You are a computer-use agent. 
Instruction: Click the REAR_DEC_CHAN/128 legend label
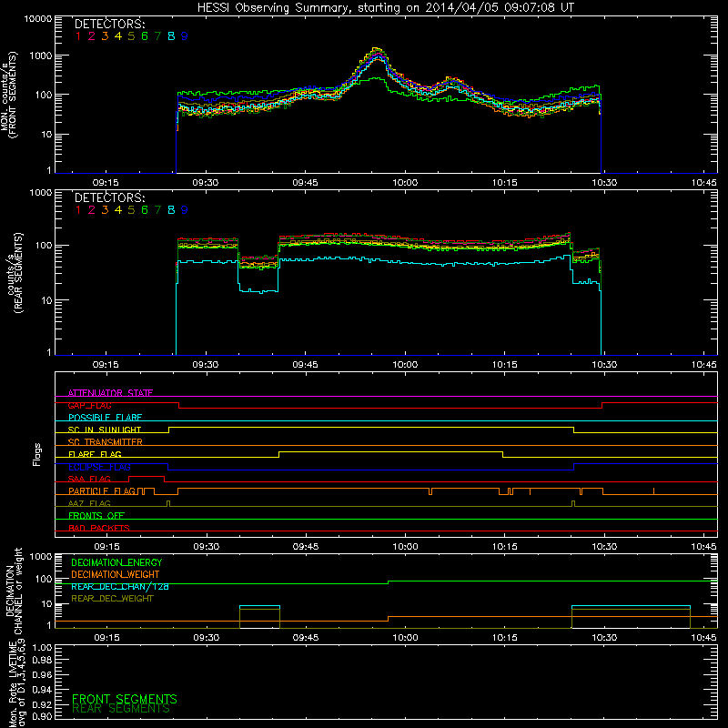coord(120,586)
